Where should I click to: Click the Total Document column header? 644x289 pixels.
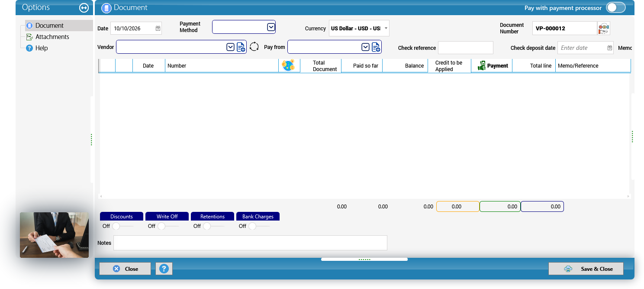[321, 66]
